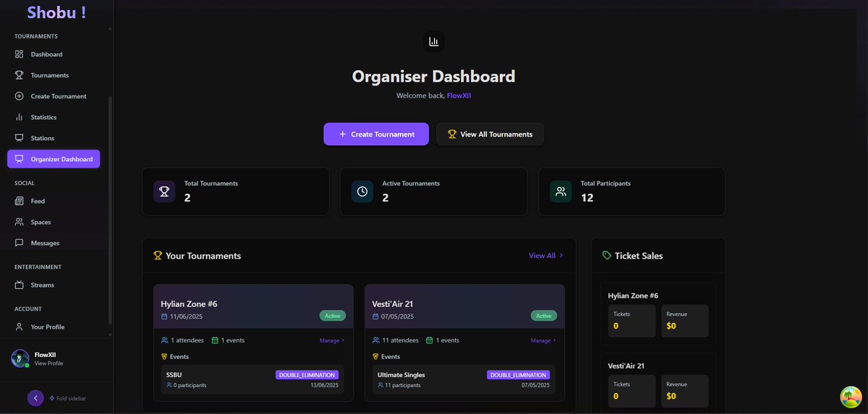This screenshot has width=868, height=414.
Task: Open Statistics in the sidebar
Action: [x=54, y=117]
